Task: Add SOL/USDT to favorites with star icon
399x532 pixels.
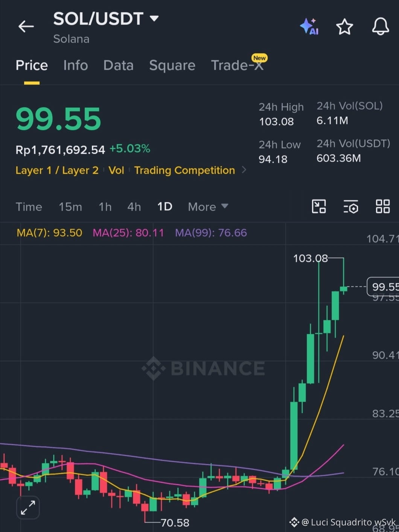Action: tap(344, 27)
